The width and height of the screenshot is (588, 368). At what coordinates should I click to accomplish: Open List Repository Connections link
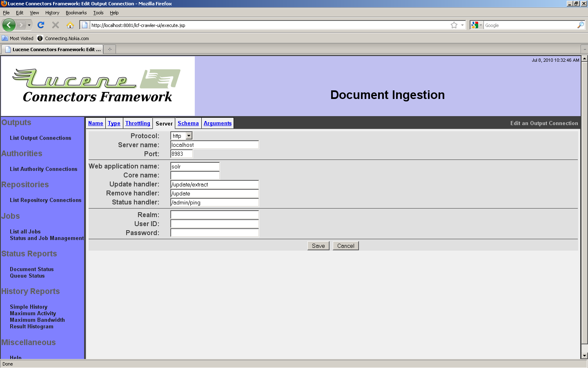click(x=45, y=200)
